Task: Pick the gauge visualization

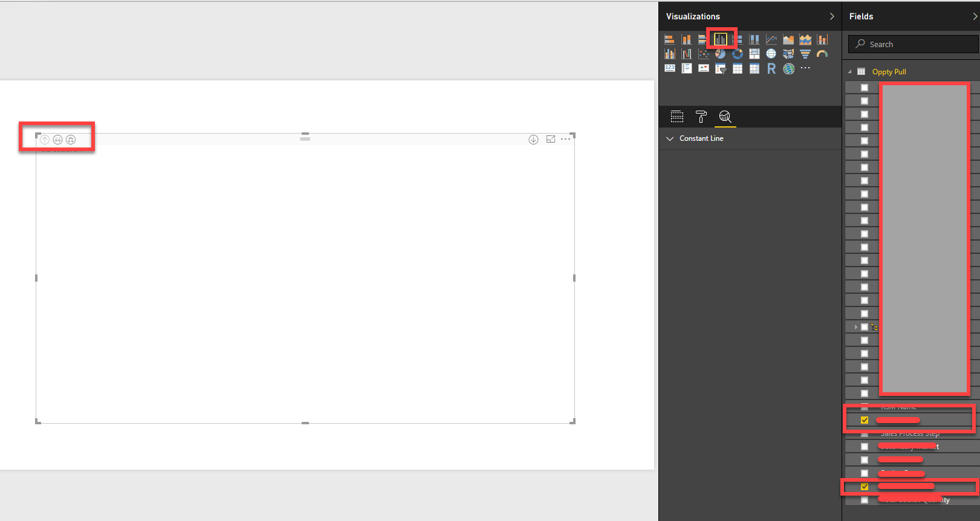Action: [822, 54]
